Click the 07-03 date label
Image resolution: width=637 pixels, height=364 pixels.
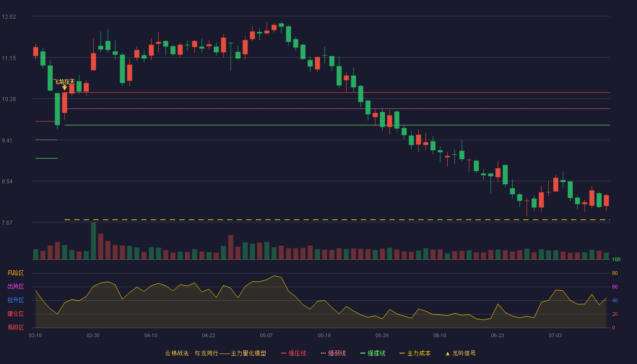555,335
